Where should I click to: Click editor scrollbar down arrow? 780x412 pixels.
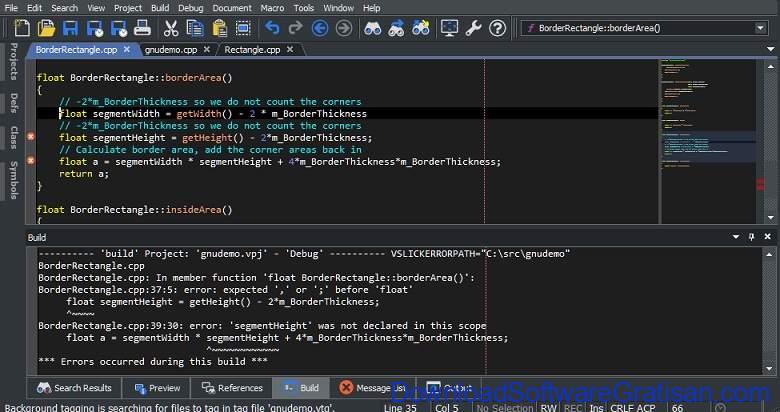tap(771, 217)
